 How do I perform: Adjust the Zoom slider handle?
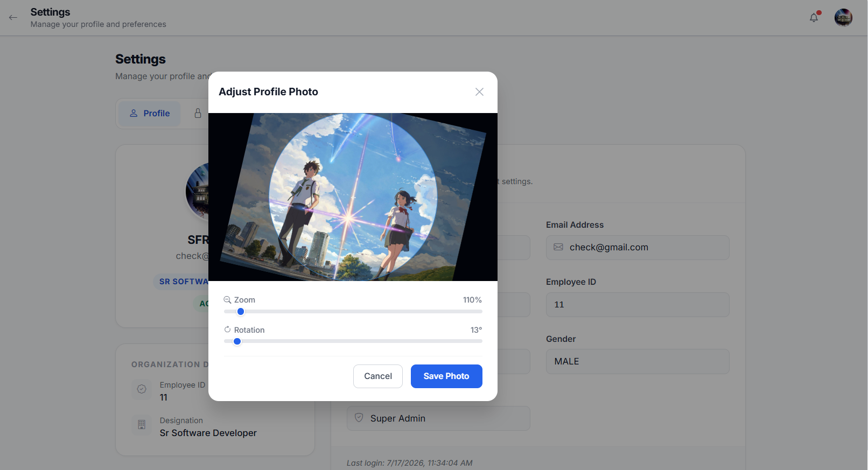click(241, 312)
